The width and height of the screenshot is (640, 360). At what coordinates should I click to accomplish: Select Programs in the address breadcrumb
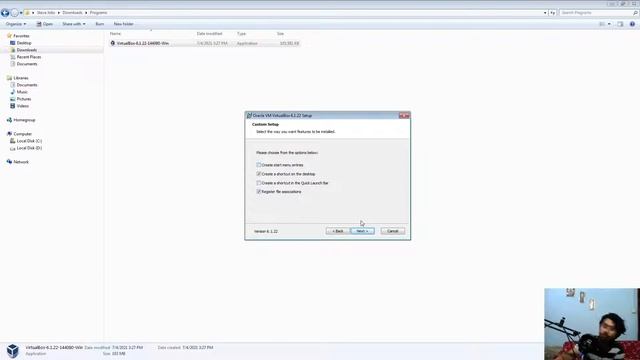pos(98,13)
